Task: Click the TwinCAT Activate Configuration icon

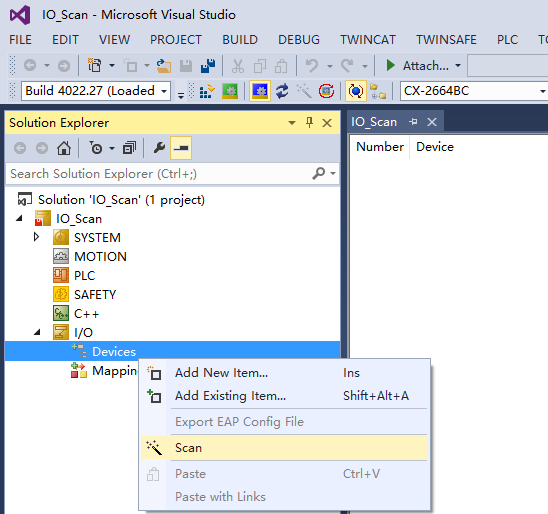Action: tap(207, 91)
